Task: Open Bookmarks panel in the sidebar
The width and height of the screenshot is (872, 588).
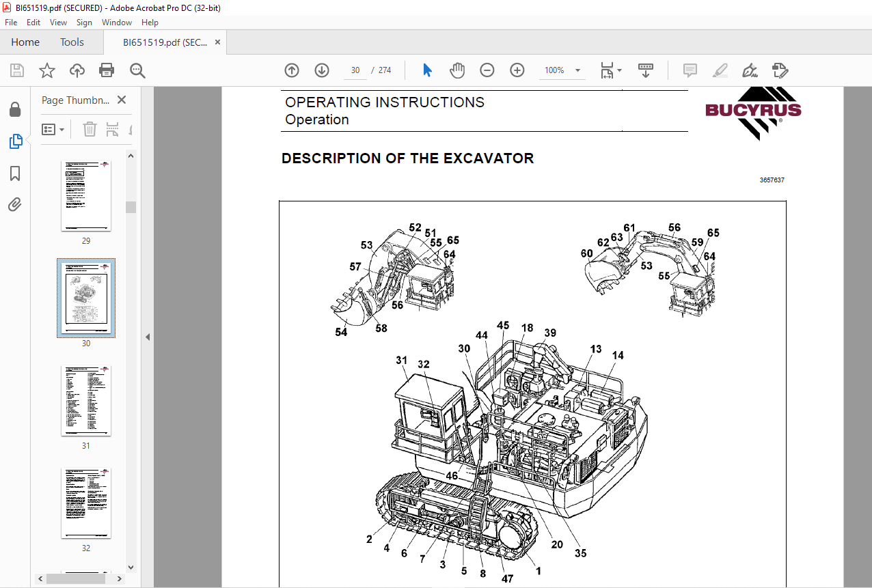Action: click(x=15, y=173)
